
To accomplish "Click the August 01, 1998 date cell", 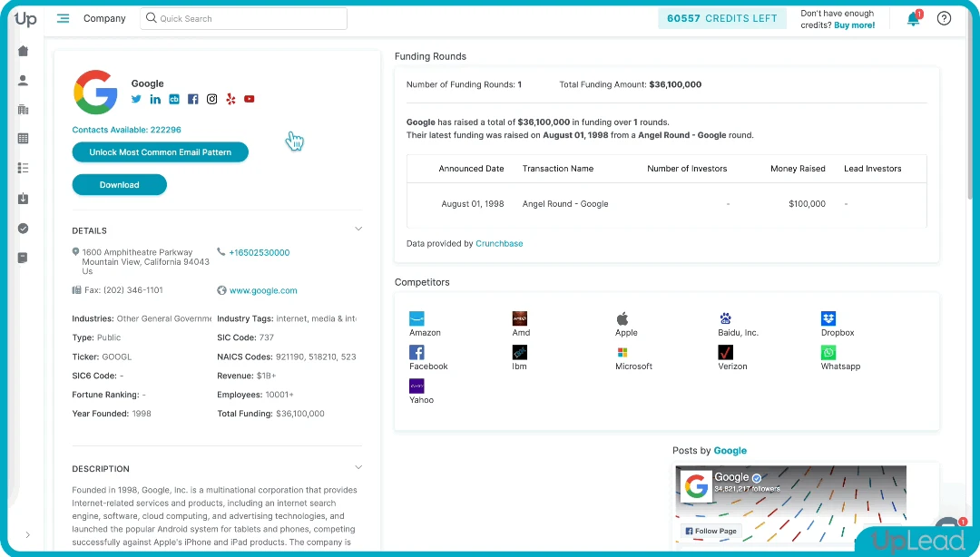I will pyautogui.click(x=473, y=204).
